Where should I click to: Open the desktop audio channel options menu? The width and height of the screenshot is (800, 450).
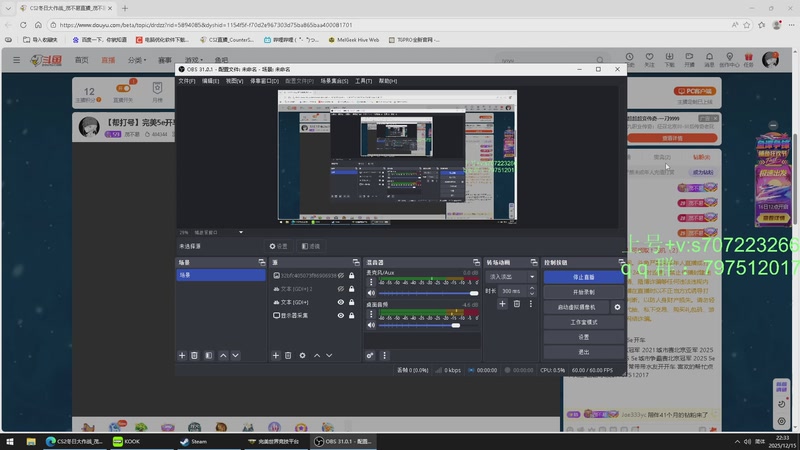tap(371, 314)
